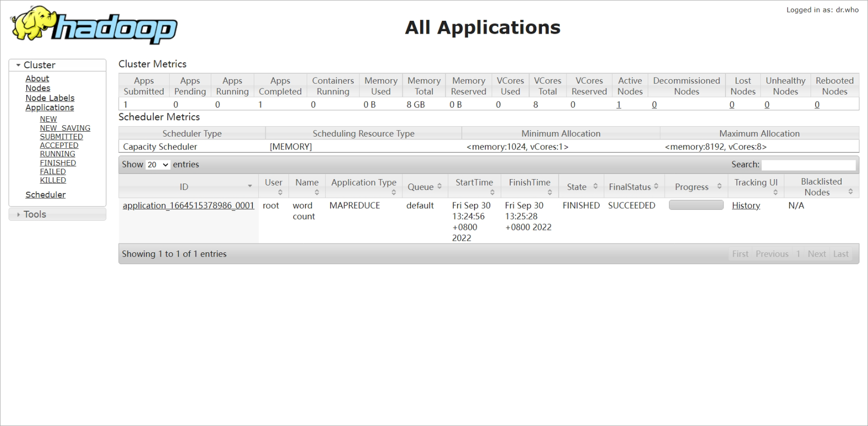Open the Node Labels link
The width and height of the screenshot is (868, 426).
50,98
